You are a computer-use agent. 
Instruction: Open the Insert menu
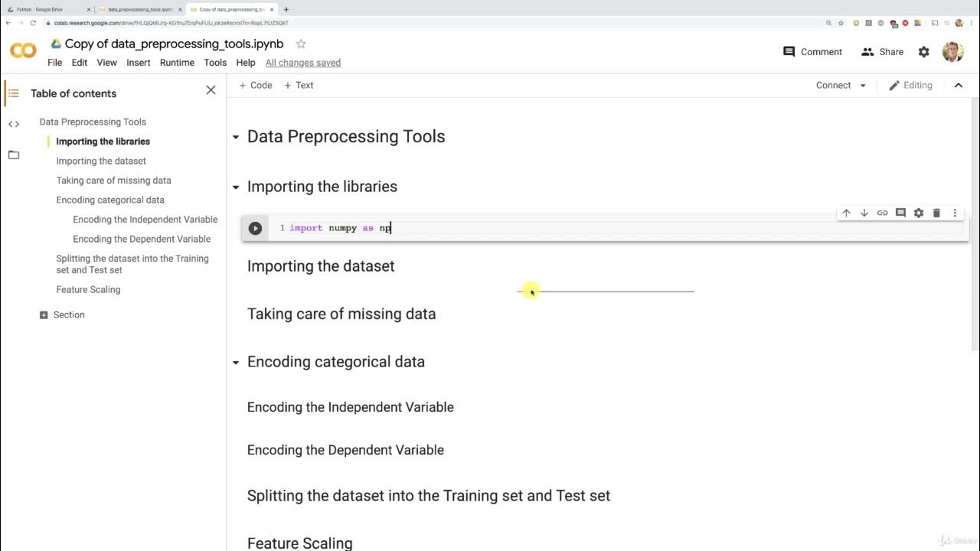[x=139, y=63]
